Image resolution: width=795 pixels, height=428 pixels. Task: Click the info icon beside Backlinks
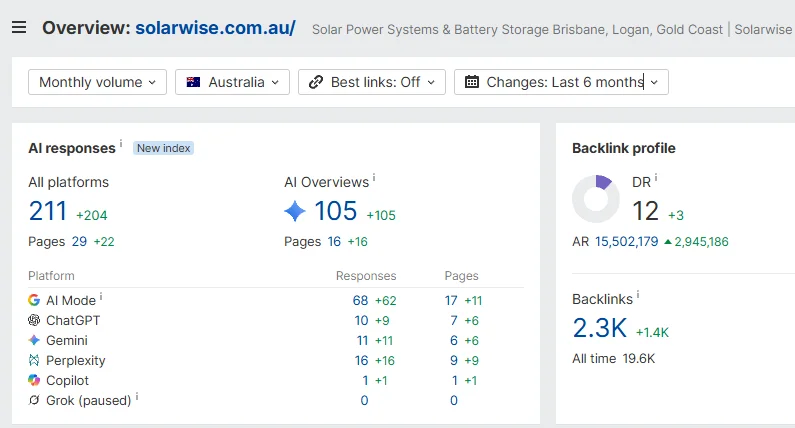638,295
